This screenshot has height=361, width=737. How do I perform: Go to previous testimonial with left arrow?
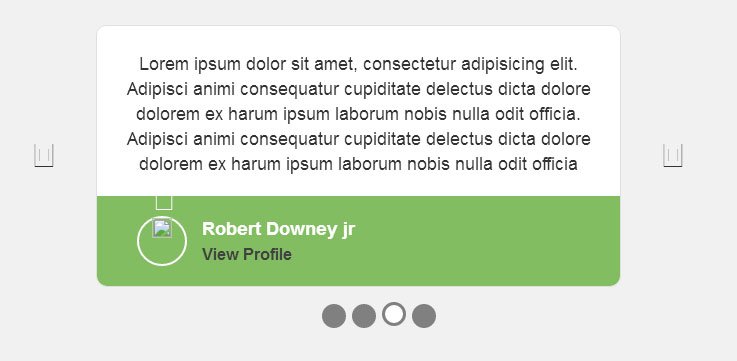click(x=44, y=155)
